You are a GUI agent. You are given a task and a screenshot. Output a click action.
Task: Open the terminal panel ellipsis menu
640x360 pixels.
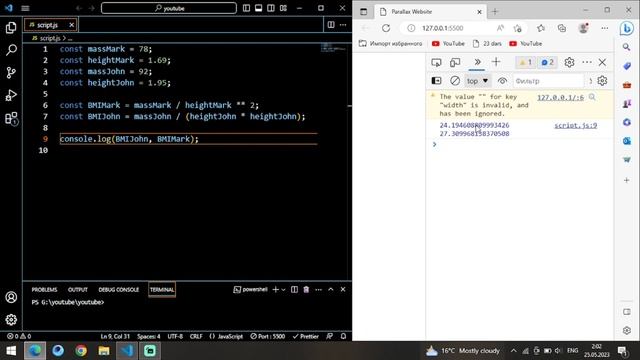(x=318, y=289)
